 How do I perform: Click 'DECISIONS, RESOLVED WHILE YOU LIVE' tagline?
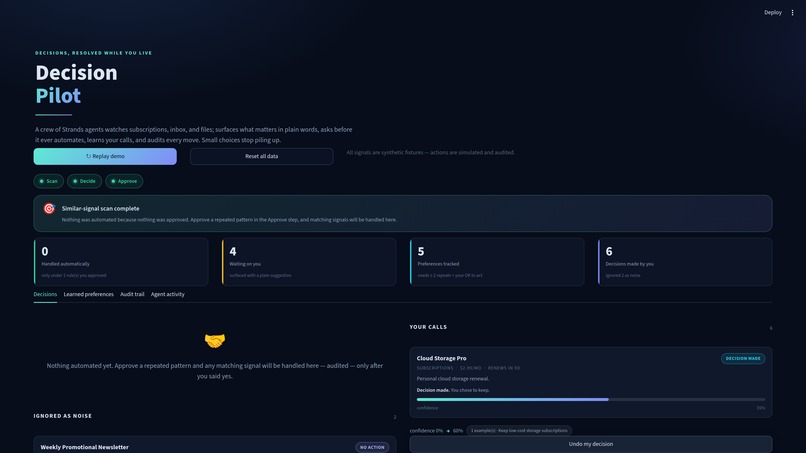pyautogui.click(x=94, y=53)
